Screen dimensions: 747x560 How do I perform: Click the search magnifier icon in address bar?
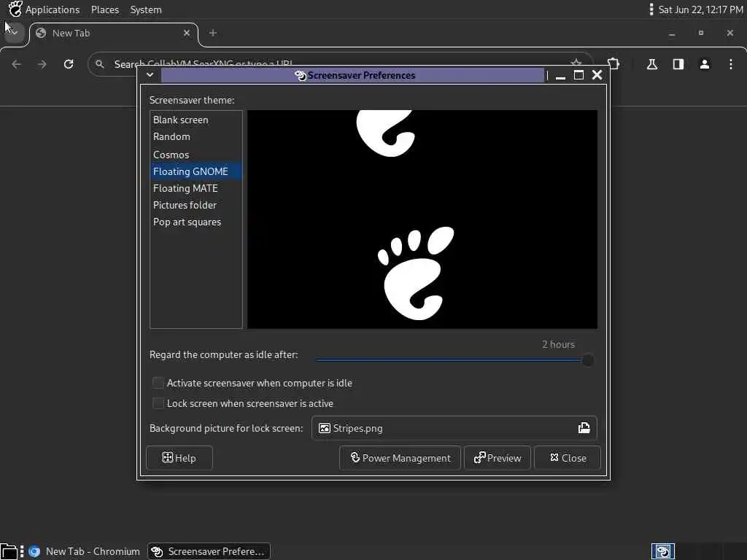pyautogui.click(x=99, y=64)
